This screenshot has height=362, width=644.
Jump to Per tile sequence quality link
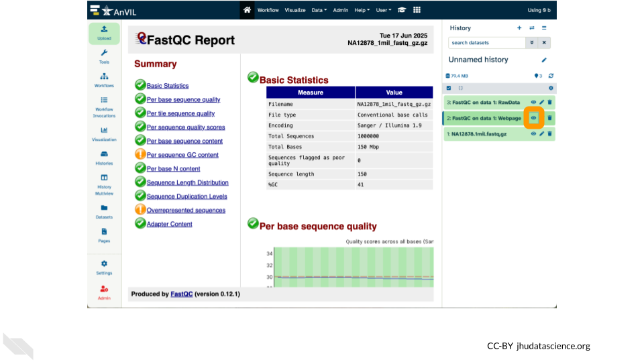[180, 114]
